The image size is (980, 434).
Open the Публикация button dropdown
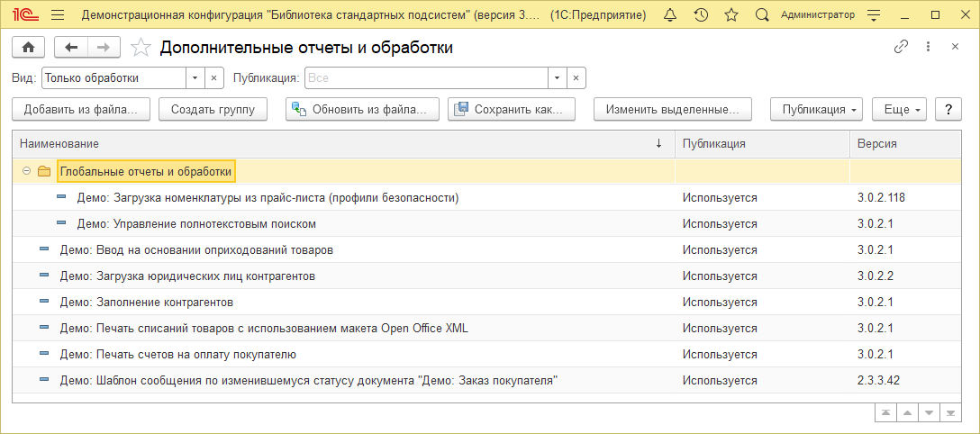[x=817, y=109]
